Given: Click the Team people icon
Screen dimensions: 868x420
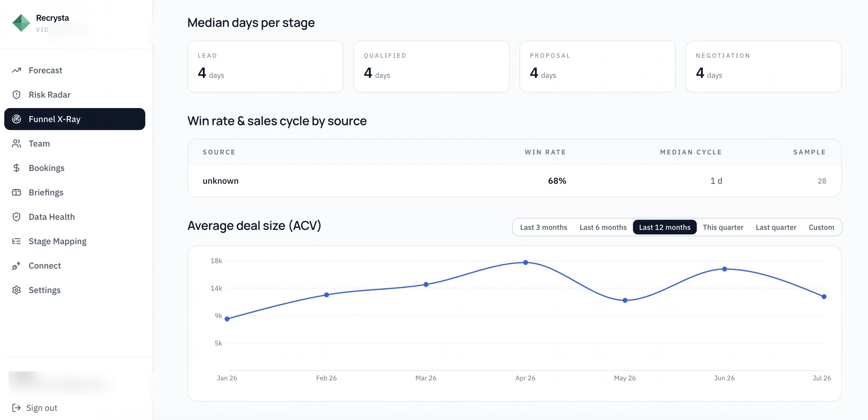Looking at the screenshot, I should pos(16,144).
